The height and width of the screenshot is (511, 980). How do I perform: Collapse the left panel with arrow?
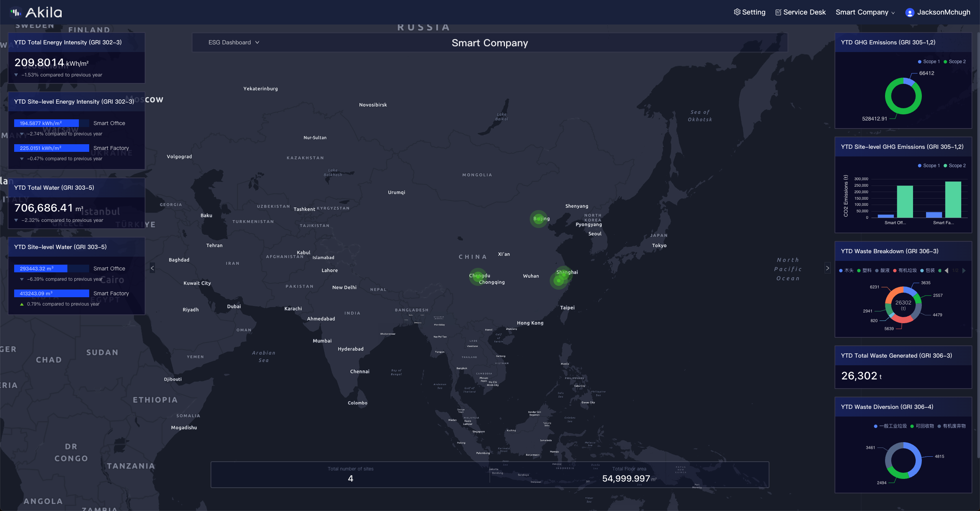coord(152,268)
